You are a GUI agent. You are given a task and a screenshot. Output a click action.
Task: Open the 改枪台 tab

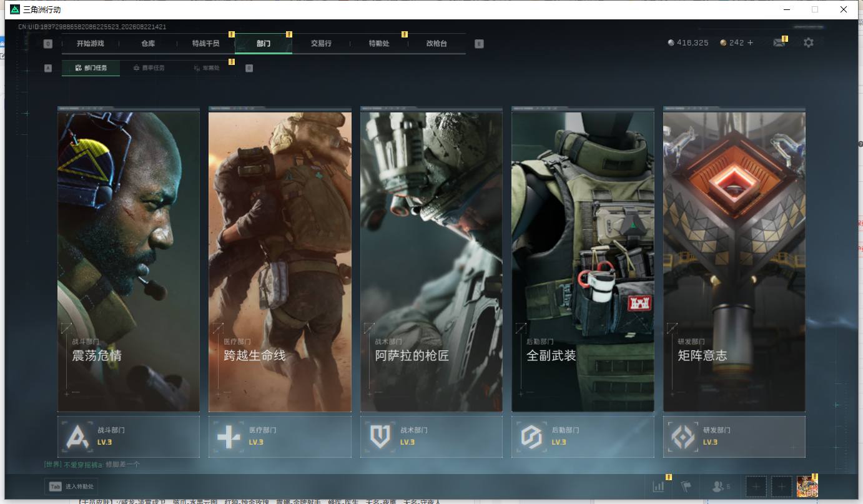pos(436,44)
